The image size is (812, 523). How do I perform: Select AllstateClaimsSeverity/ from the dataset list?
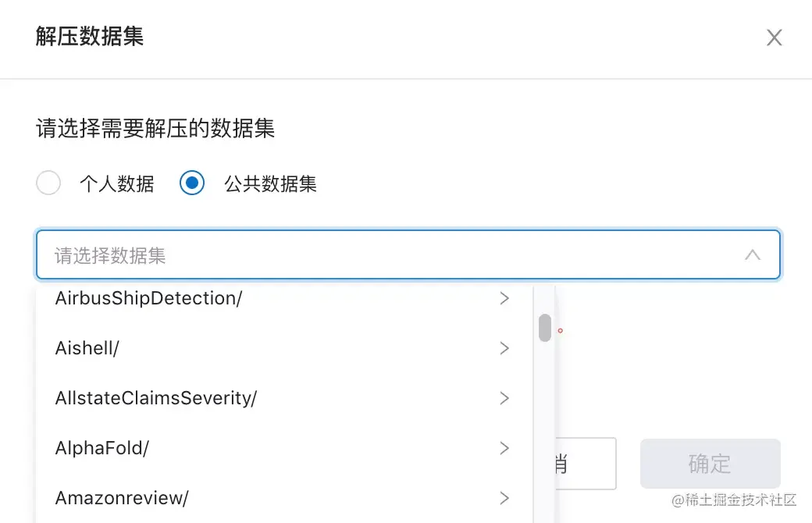[x=155, y=398]
